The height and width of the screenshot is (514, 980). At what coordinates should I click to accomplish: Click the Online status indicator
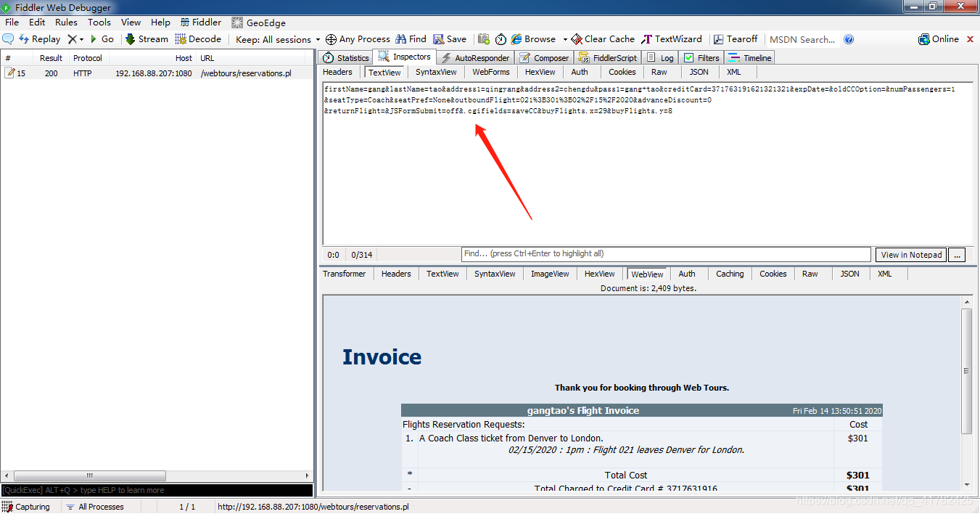click(x=939, y=39)
